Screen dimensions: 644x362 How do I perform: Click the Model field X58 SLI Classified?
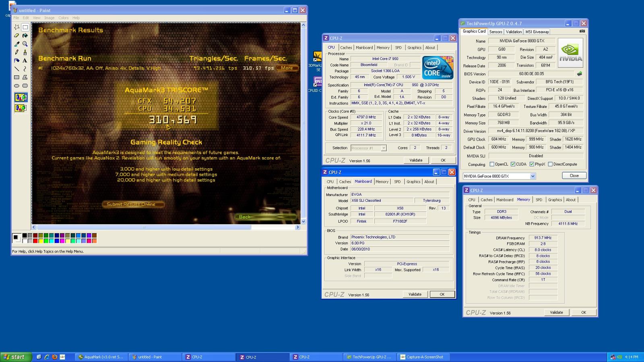pos(381,201)
